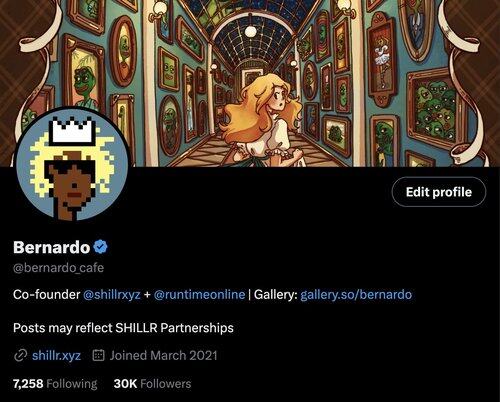
Task: Click the calendar icon next to Joined March 2021
Action: pyautogui.click(x=98, y=355)
